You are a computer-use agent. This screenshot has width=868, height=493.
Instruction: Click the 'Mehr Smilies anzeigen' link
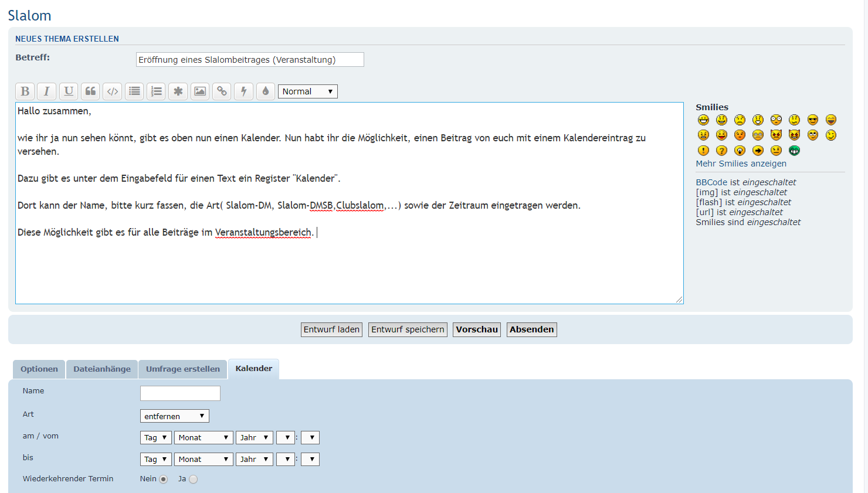click(x=741, y=164)
